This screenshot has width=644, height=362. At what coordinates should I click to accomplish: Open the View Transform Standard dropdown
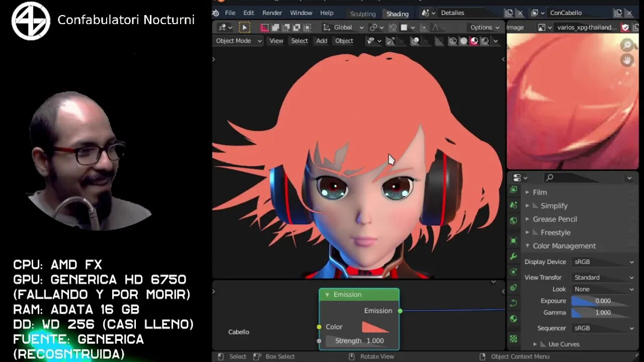(x=604, y=277)
